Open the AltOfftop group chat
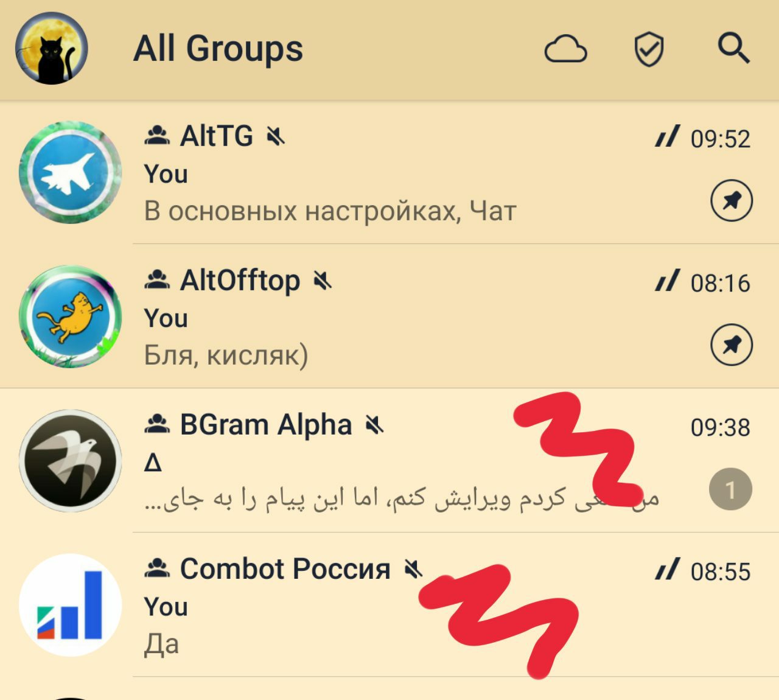The height and width of the screenshot is (700, 779). [x=389, y=317]
